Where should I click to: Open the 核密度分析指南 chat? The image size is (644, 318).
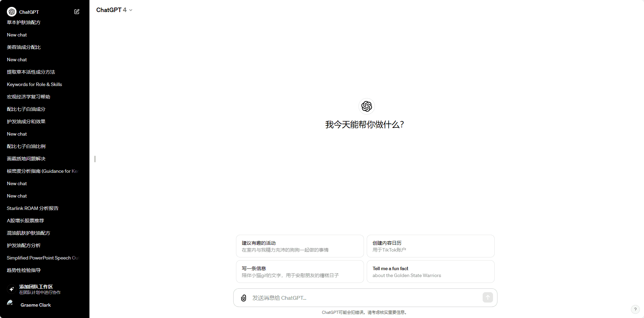click(43, 171)
